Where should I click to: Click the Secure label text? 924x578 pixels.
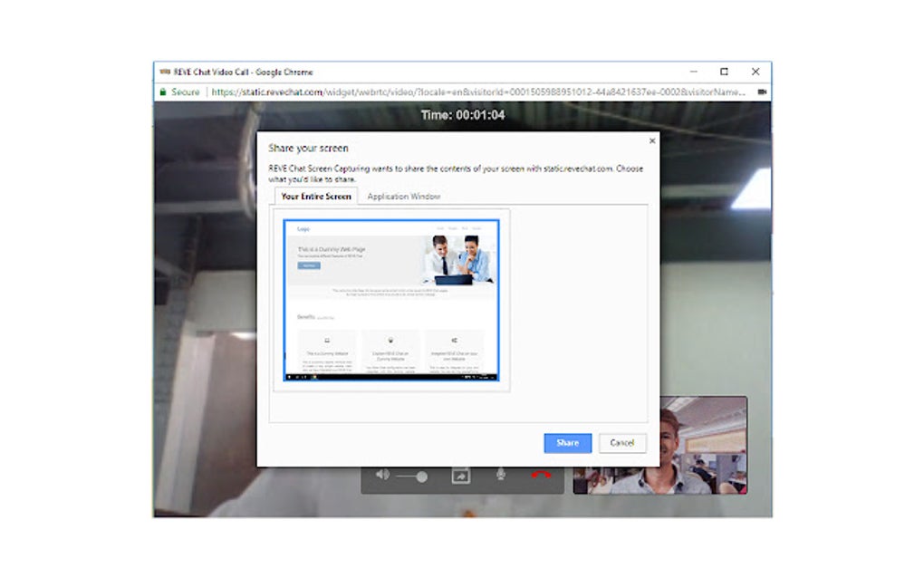pyautogui.click(x=184, y=92)
